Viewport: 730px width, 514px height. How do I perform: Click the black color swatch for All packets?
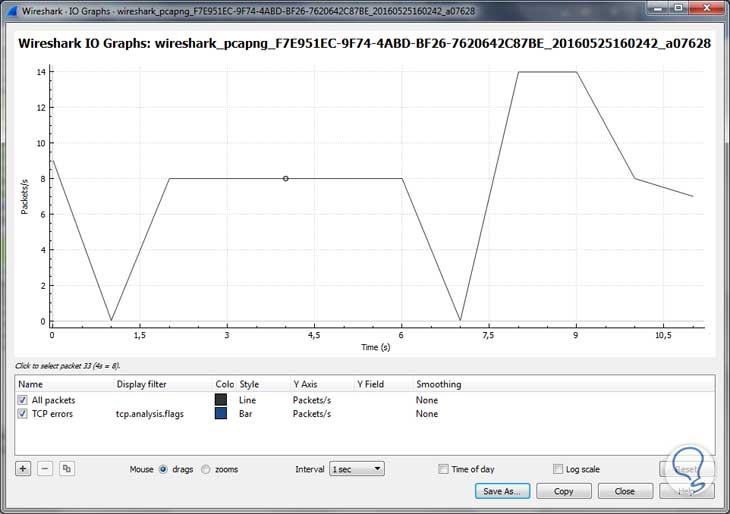point(221,399)
